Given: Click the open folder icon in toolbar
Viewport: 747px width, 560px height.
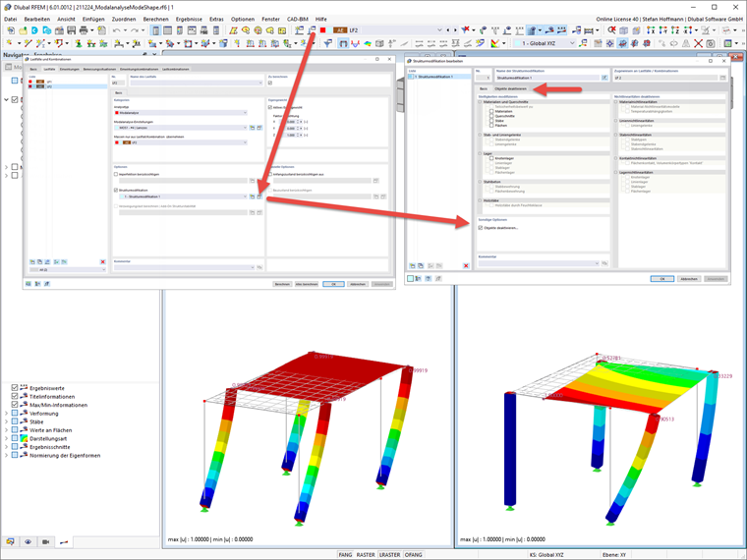Looking at the screenshot, I should coord(23,30).
